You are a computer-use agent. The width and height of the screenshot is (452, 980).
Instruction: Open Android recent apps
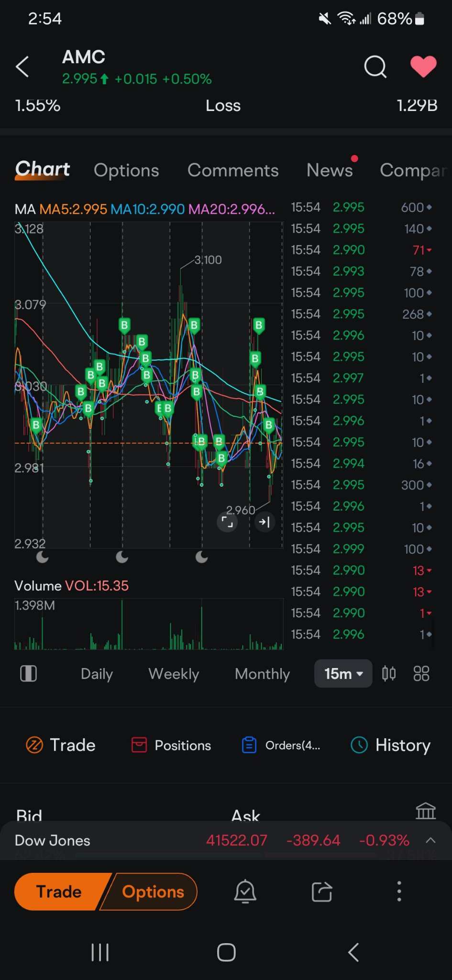coord(100,952)
